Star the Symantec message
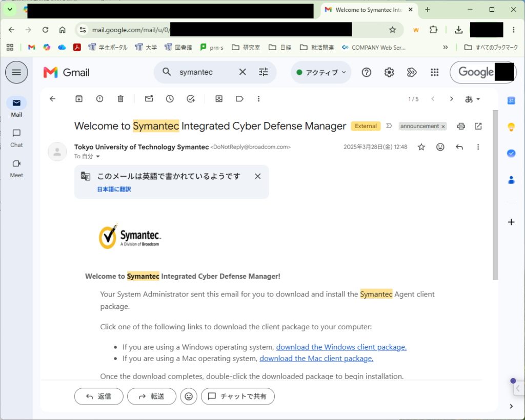The width and height of the screenshot is (525, 420). [421, 147]
